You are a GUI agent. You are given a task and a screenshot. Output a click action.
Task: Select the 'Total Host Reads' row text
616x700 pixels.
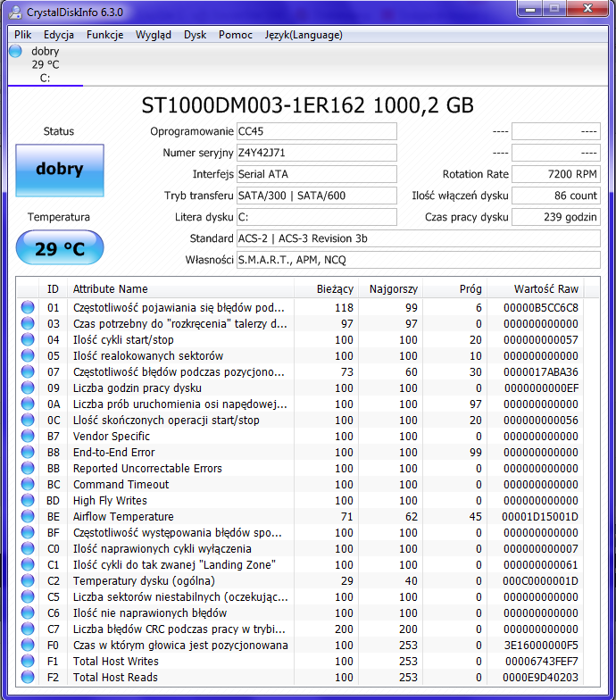(116, 677)
